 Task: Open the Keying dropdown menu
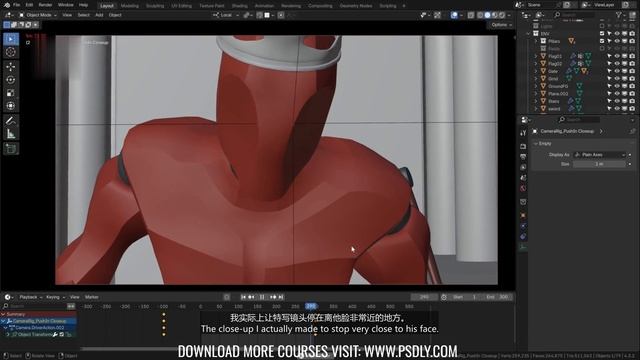click(x=55, y=297)
